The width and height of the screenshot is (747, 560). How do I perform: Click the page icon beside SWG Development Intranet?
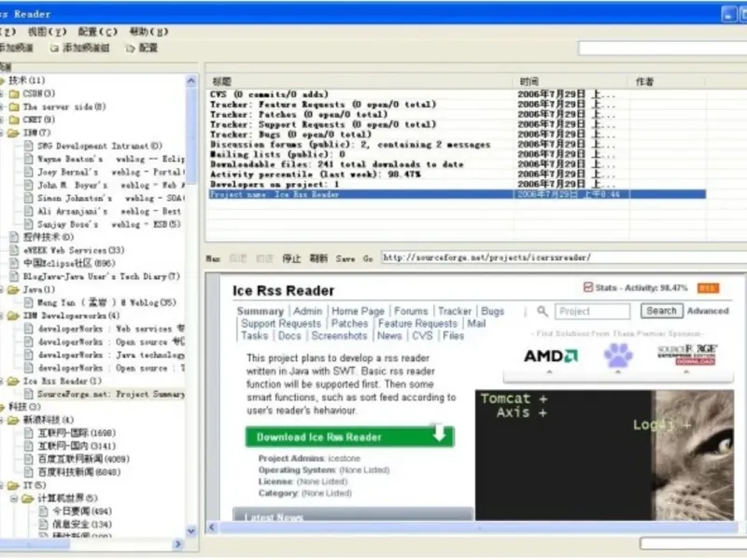click(29, 146)
